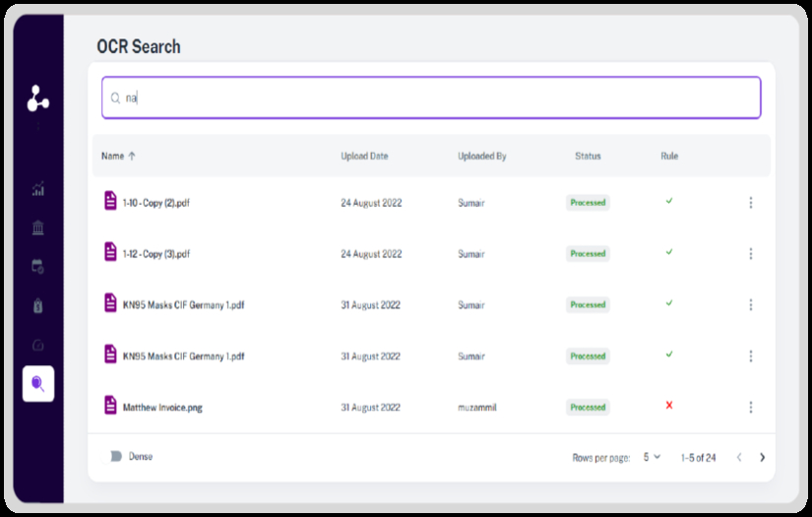Open file 1-12 - Copy (3).pdf
This screenshot has height=517, width=812.
(156, 254)
